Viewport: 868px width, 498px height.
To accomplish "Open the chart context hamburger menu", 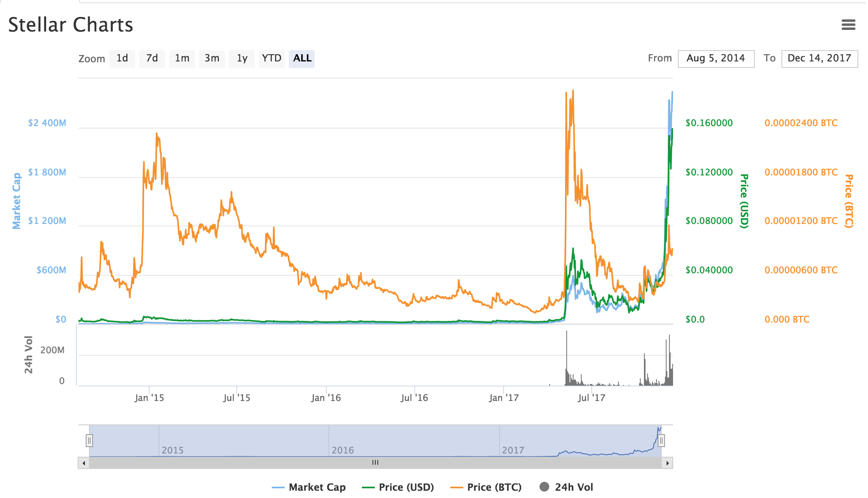I will 848,25.
